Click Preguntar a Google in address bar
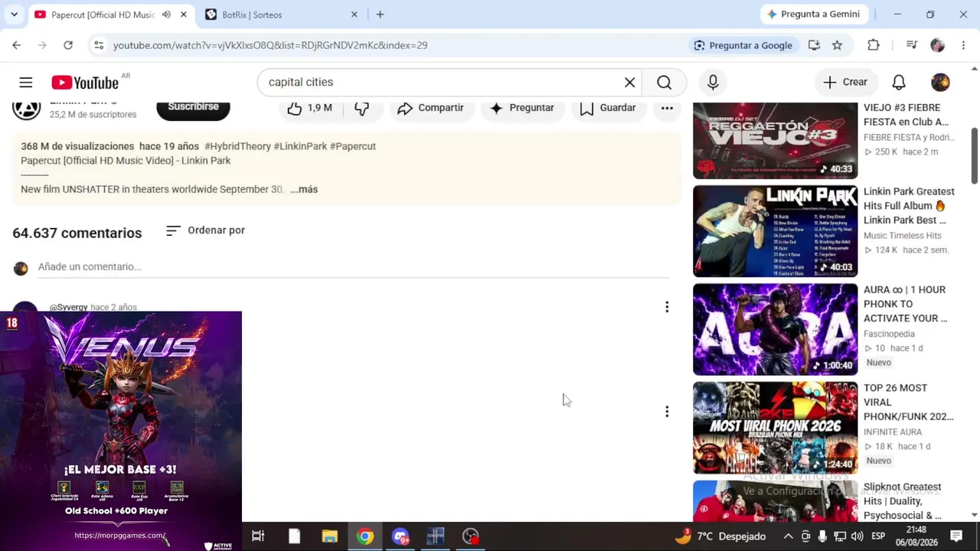This screenshot has height=551, width=980. [x=742, y=45]
